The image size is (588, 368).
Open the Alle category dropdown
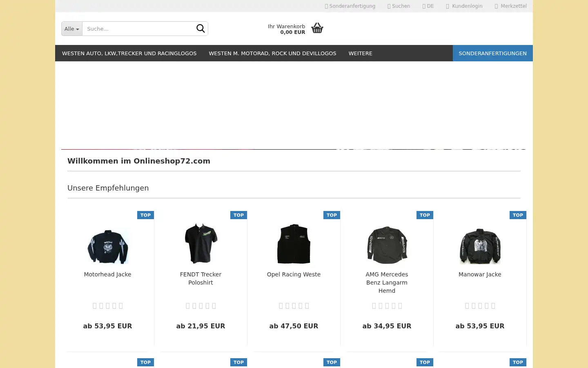[x=72, y=29]
